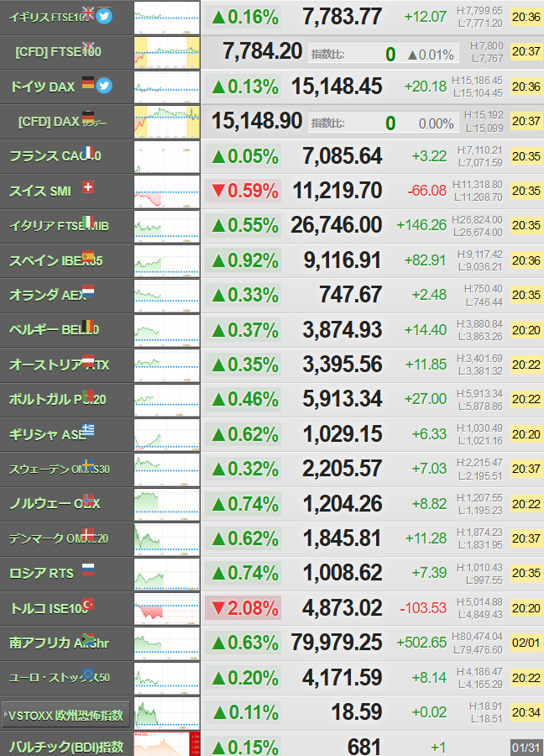Open the [CFD] FTSE100 link
The height and width of the screenshot is (756, 544).
tap(58, 51)
